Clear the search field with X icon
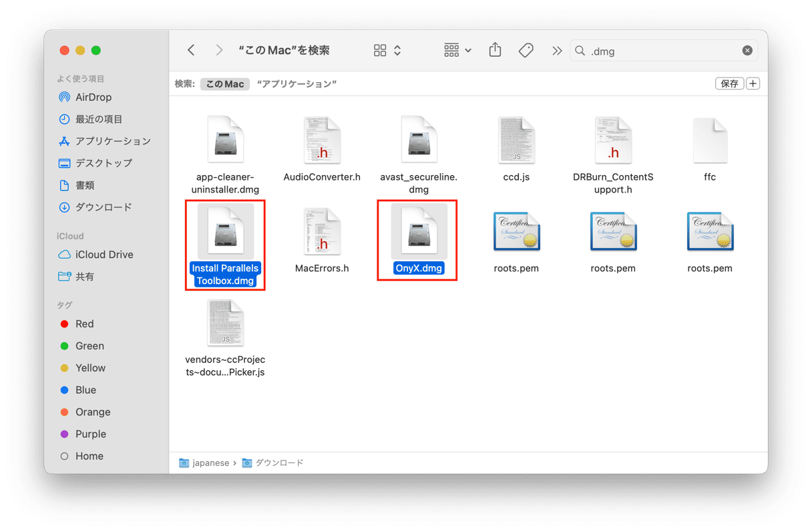Viewport: 812px width, 532px height. click(747, 51)
